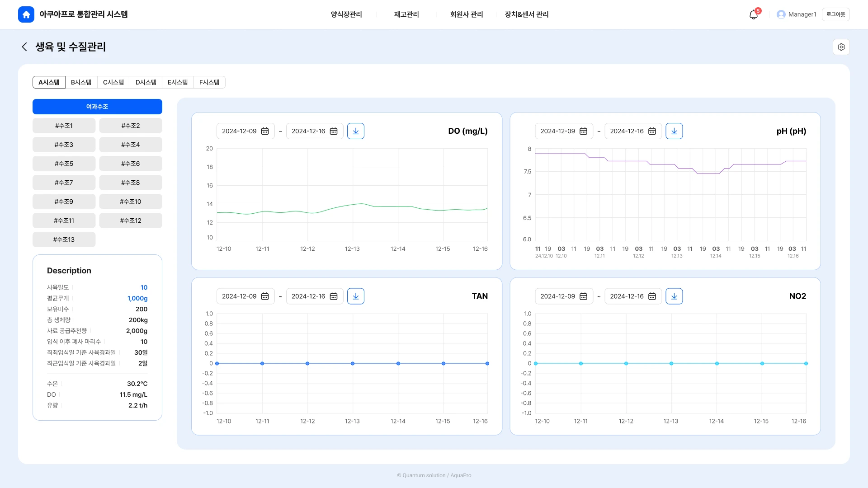Open the 재고관리 menu
Screen dimensions: 868x488
(x=406, y=14)
